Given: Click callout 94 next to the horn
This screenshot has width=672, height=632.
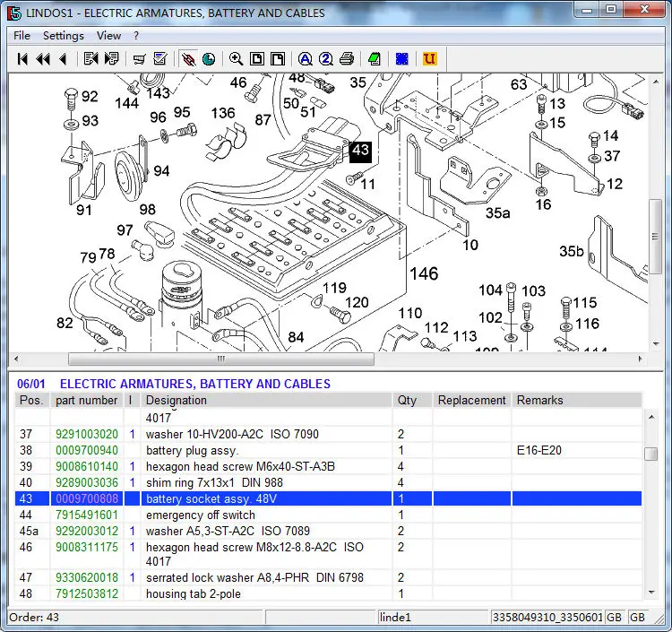Looking at the screenshot, I should coord(161,171).
